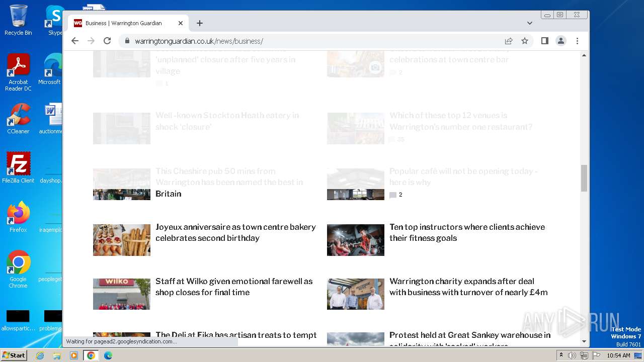The image size is (644, 362).
Task: Launch Google Chrome from the desktop
Action: pos(18,269)
